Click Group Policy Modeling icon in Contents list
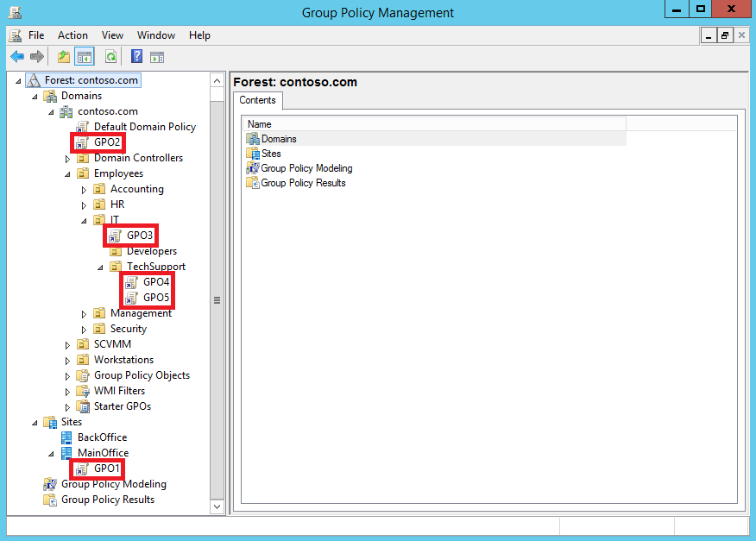 (253, 168)
